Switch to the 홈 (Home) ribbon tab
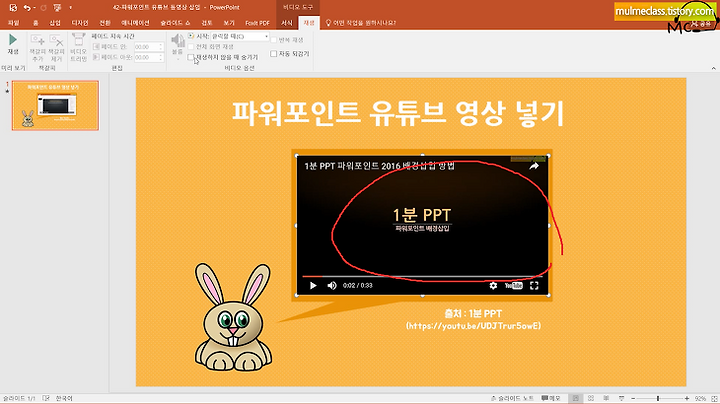Screen dimensions: 720x404 pos(35,22)
